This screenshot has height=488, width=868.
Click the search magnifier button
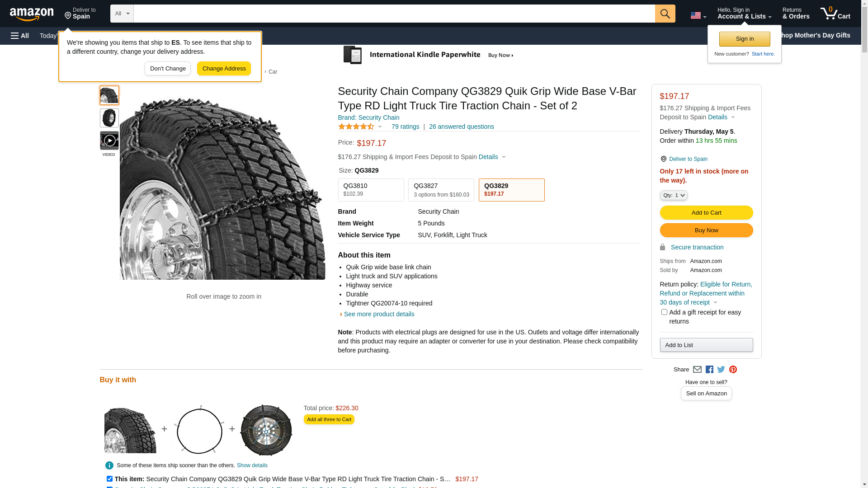coord(665,14)
